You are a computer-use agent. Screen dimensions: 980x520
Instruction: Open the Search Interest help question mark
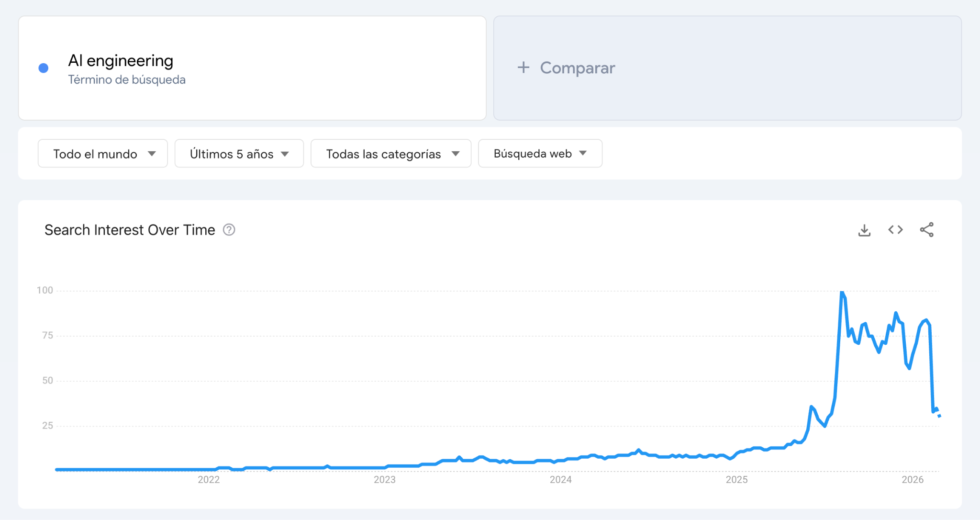tap(229, 230)
